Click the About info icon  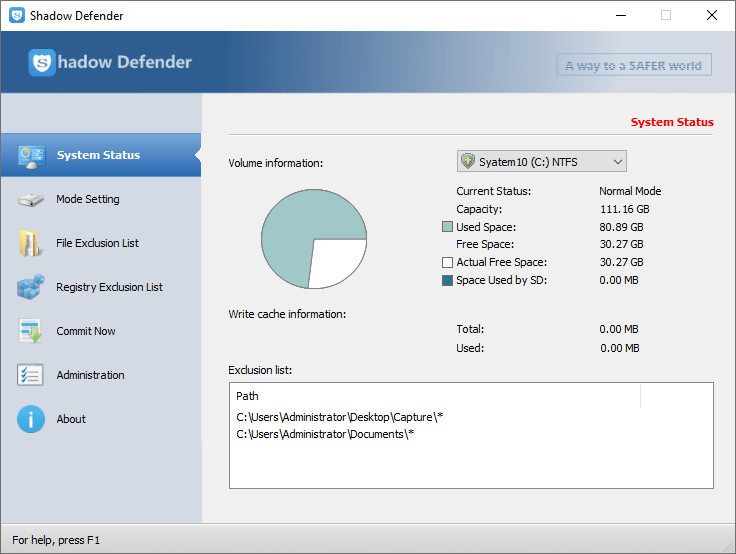31,419
